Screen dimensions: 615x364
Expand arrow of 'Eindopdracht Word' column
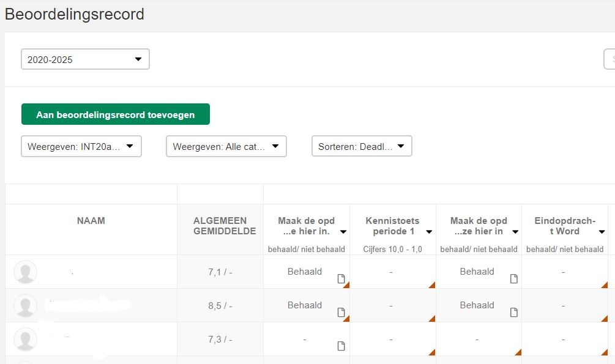602,232
